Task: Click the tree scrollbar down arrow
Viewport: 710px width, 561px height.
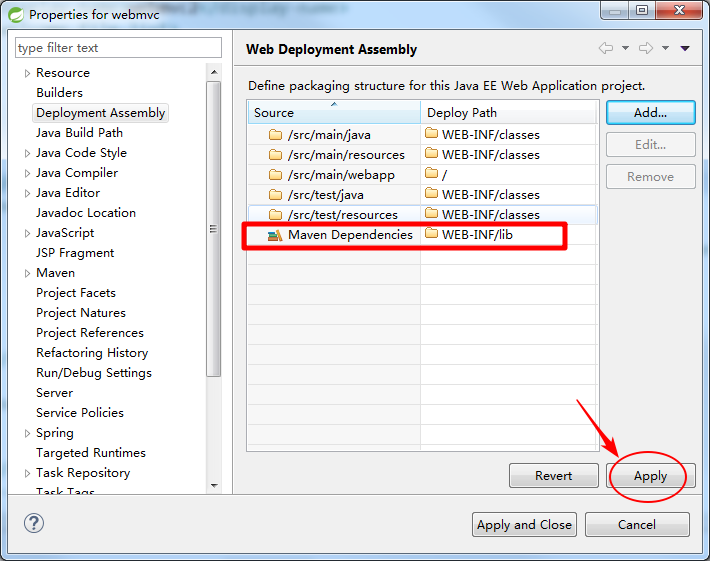Action: pyautogui.click(x=214, y=486)
